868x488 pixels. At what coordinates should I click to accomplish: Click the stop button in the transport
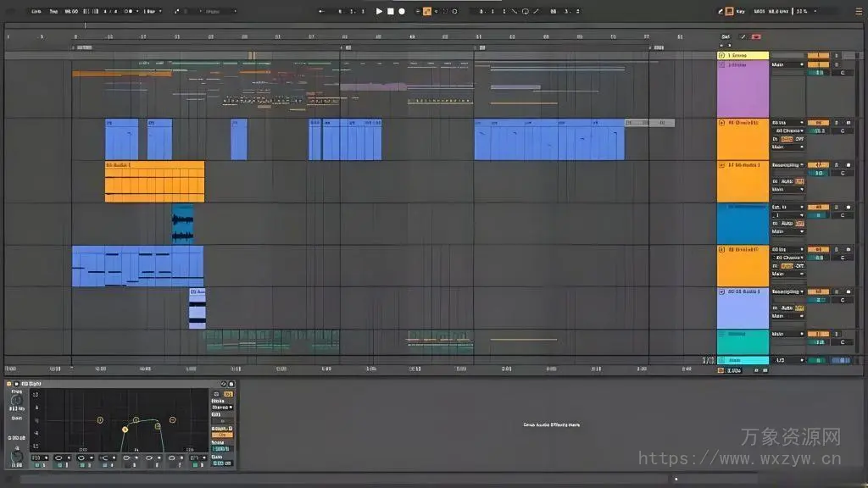coord(390,11)
